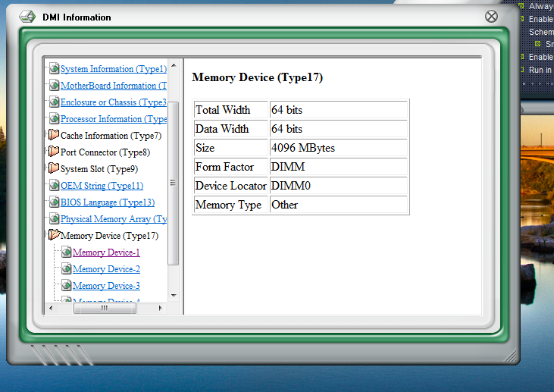The height and width of the screenshot is (392, 554).
Task: Click the tree's horizontal scrollbar right arrow
Action: click(160, 309)
